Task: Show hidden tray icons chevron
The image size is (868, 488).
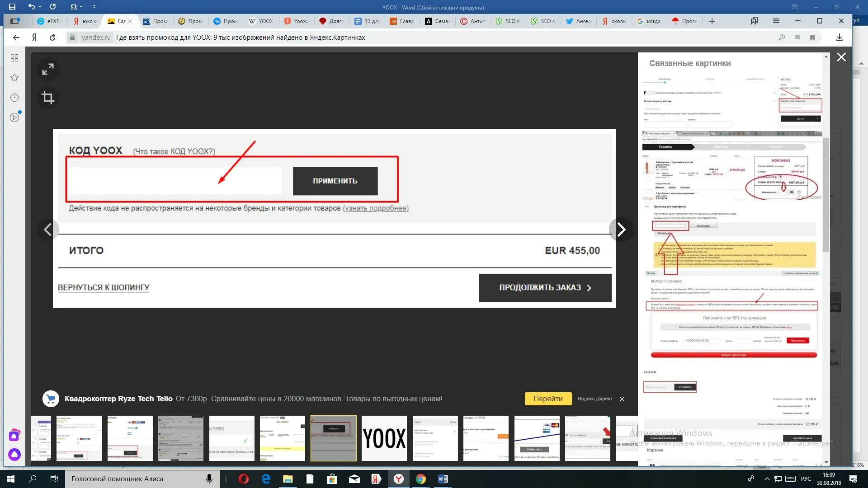Action: 767,479
